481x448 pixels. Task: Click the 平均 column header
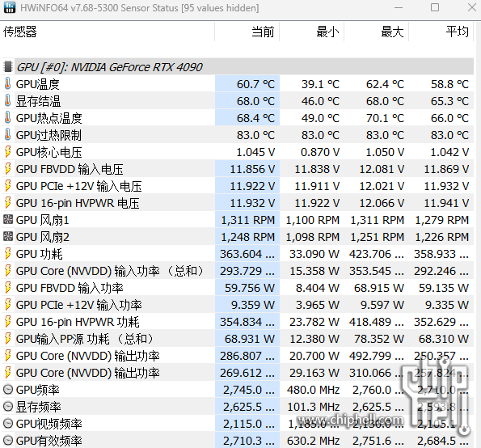[441, 32]
